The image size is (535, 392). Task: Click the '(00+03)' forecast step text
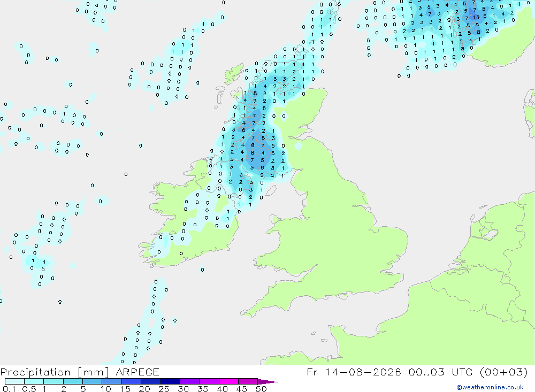pyautogui.click(x=503, y=372)
